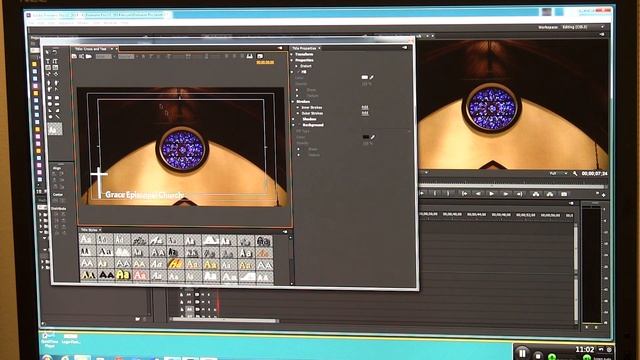Click Go to In point button

click(464, 194)
